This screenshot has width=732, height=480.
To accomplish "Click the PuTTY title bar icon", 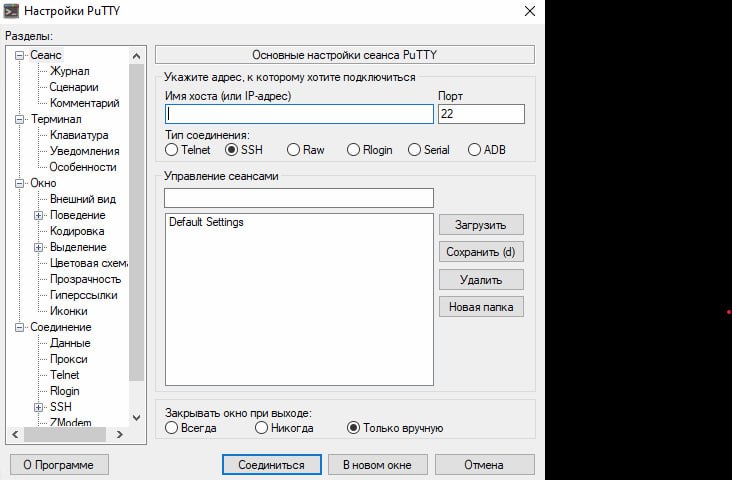I will tap(11, 11).
